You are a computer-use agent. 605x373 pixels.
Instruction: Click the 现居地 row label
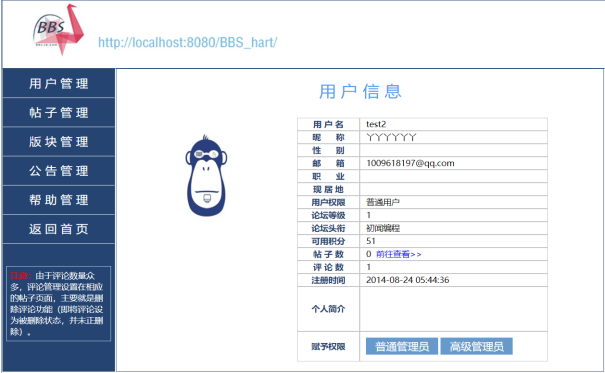[x=328, y=189]
